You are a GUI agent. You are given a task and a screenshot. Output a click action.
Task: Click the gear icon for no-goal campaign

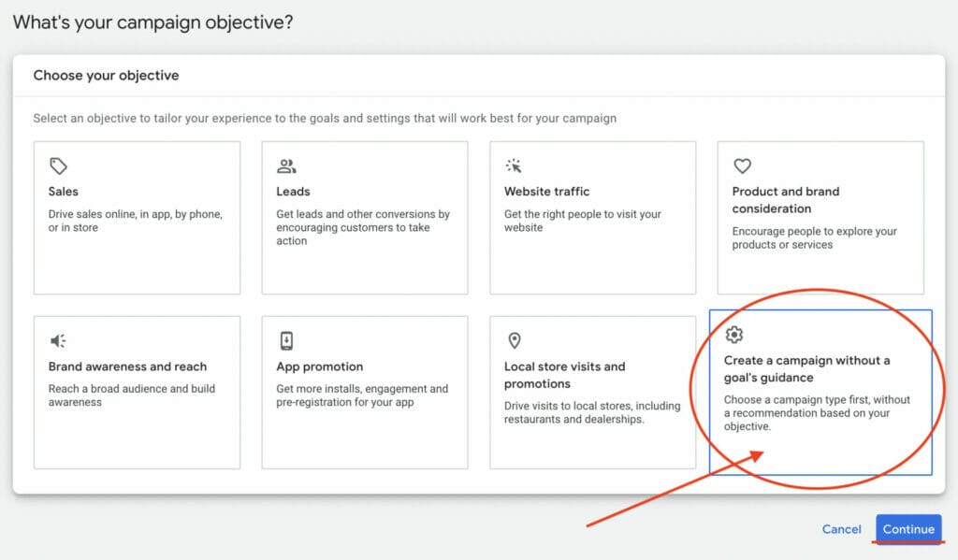point(733,335)
